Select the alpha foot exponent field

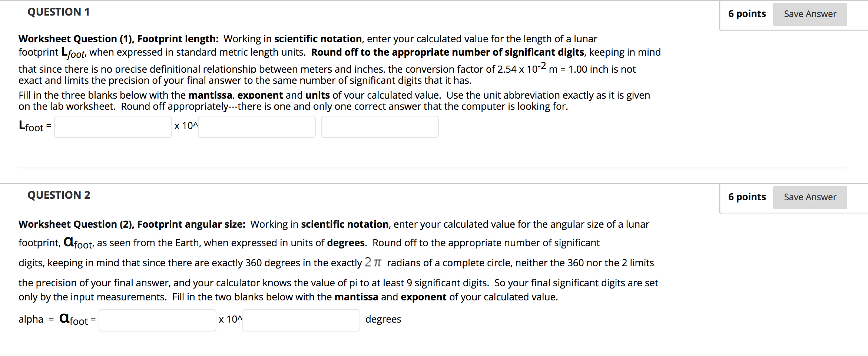[301, 320]
